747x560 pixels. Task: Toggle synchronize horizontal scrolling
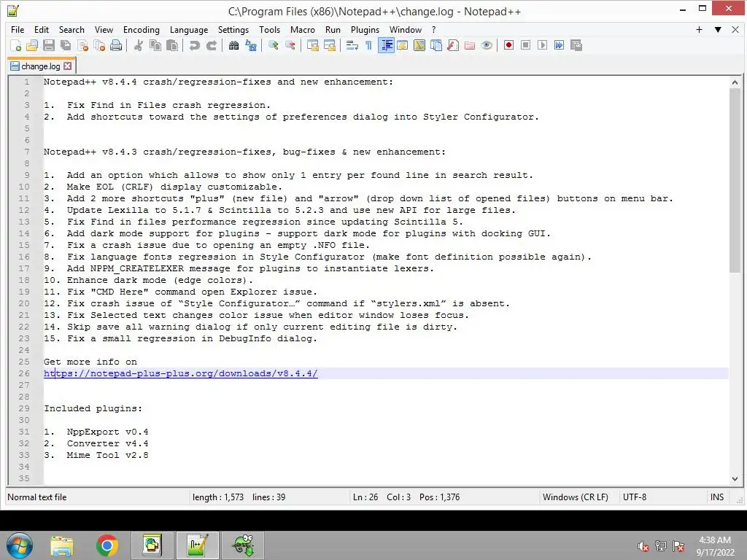(x=329, y=45)
